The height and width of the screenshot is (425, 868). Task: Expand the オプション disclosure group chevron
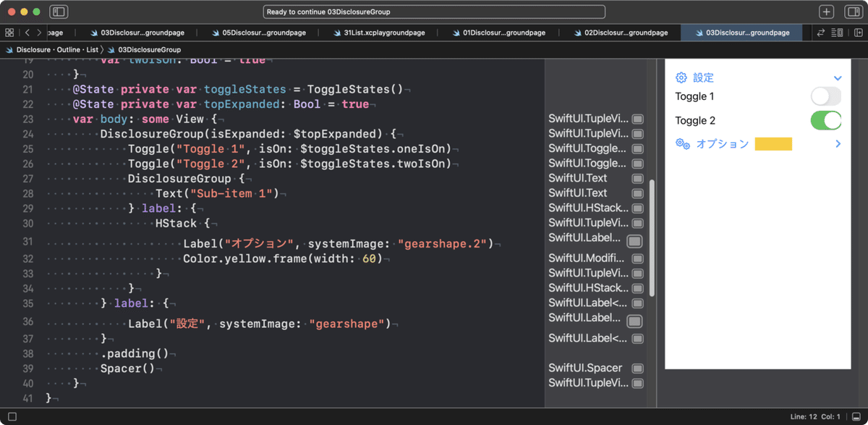point(838,143)
